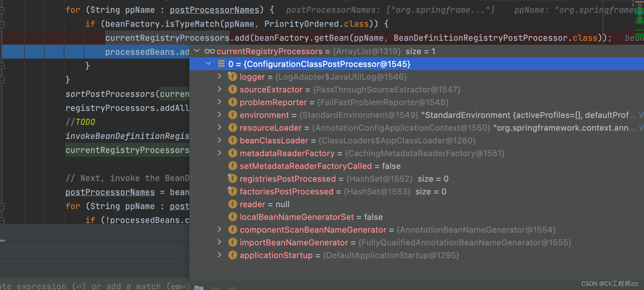Viewport: 644px width, 290px height.
Task: Click the field icon next to applicationStartup
Action: 232,255
